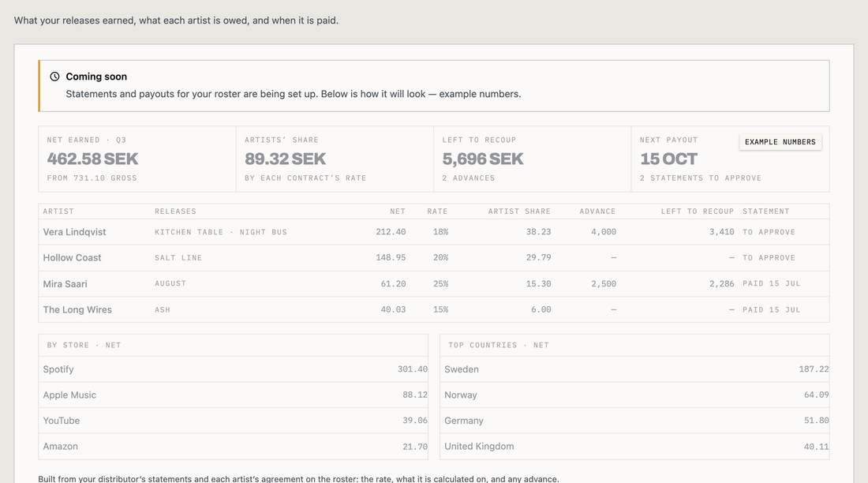Click the 89.32 SEK artists' share value
Screen dimensions: 868x483
point(285,159)
